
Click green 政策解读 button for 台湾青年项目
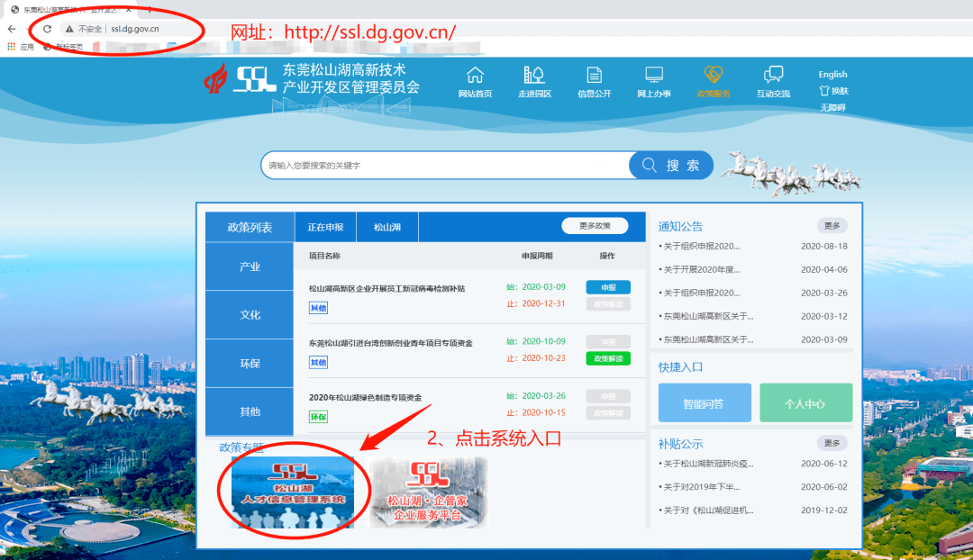[608, 358]
